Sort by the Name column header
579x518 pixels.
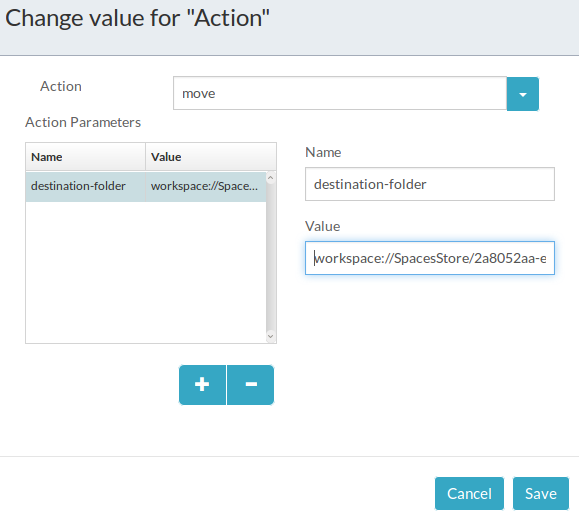[x=85, y=157]
